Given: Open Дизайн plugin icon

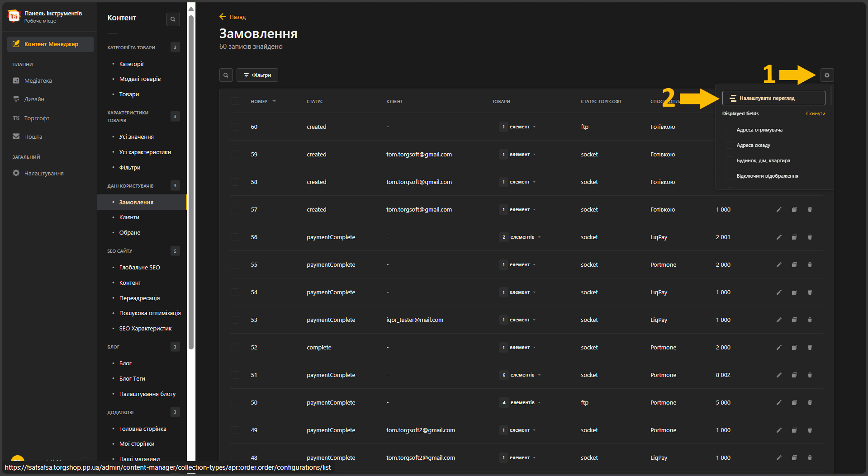Looking at the screenshot, I should point(16,99).
